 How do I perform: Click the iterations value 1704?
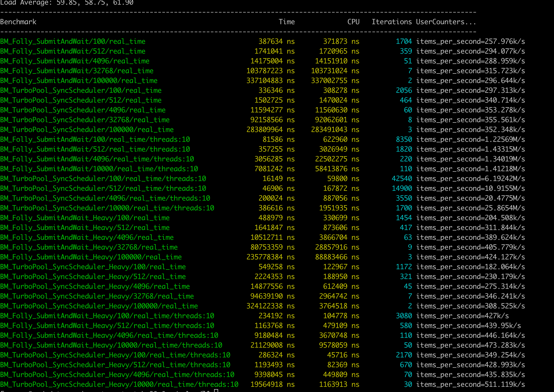click(x=404, y=42)
